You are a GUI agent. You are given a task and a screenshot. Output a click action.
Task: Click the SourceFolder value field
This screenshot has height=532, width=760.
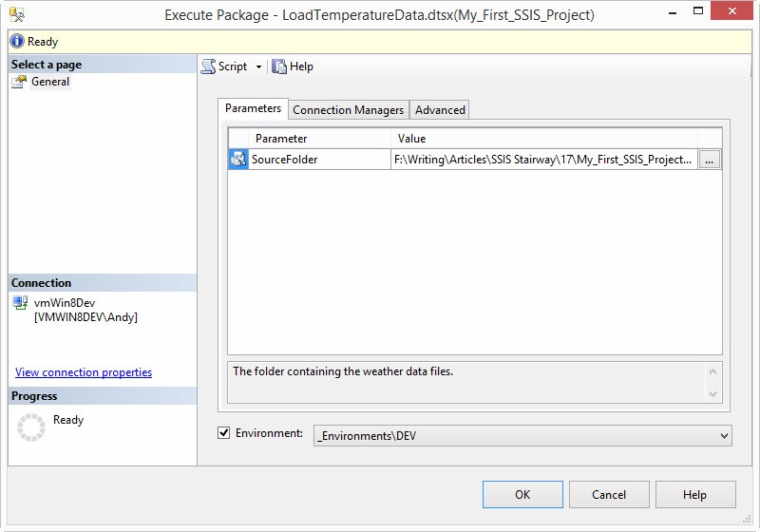(543, 160)
